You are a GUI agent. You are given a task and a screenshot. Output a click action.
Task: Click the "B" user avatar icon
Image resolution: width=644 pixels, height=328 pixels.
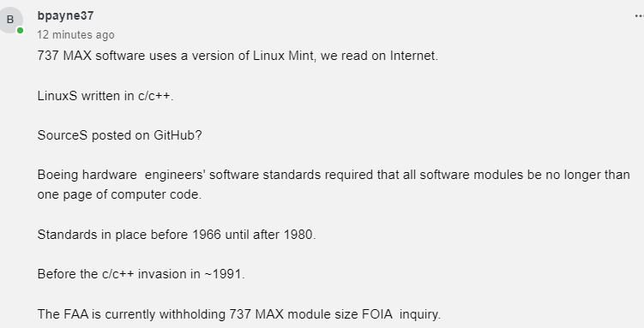[10, 20]
